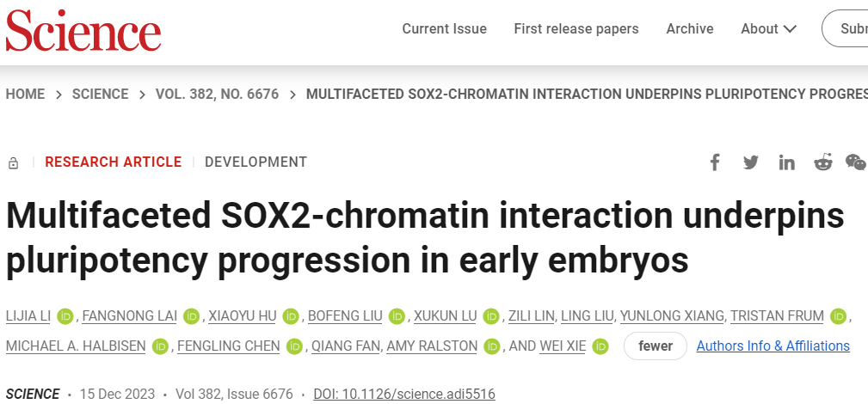Share article on LinkedIn

pos(787,162)
